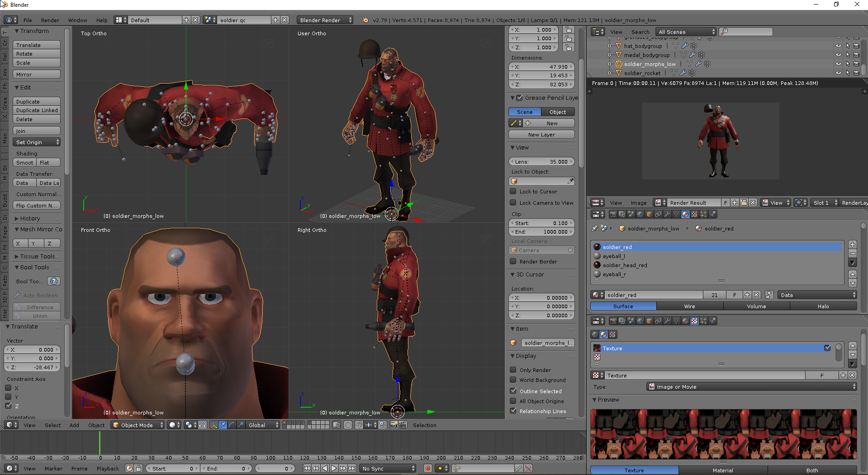This screenshot has width=868, height=475.
Task: Enable the Only Render checkbox
Action: click(x=513, y=370)
